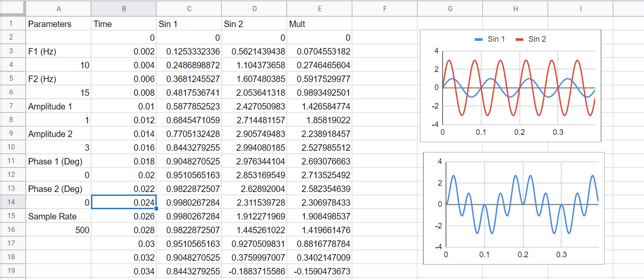This screenshot has width=644, height=280.
Task: Select the Time cell showing 0.034
Action: click(x=124, y=271)
